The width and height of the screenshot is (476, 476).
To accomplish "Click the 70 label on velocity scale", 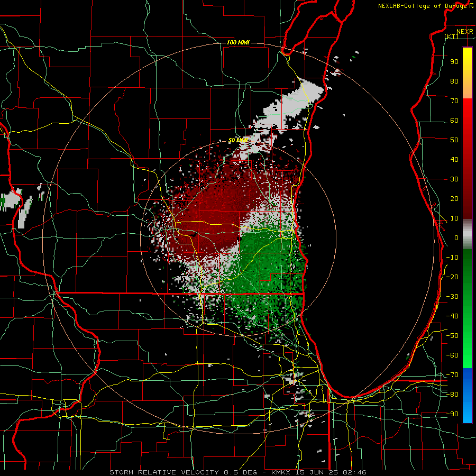I will (x=454, y=101).
